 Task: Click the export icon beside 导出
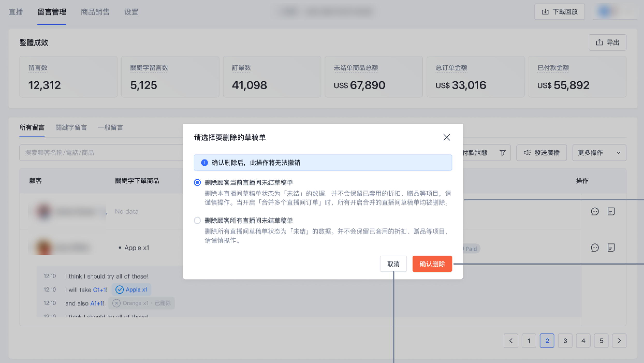pyautogui.click(x=599, y=42)
